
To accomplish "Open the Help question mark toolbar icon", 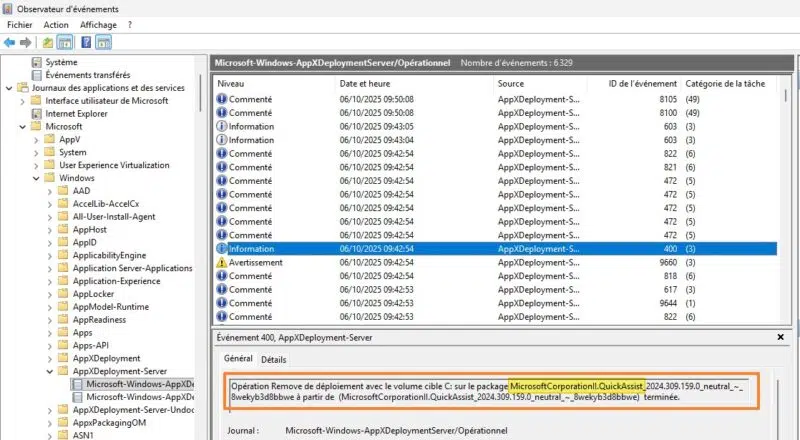I will [86, 42].
